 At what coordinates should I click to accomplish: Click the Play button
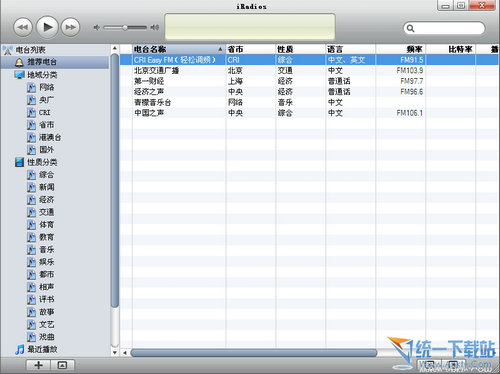click(47, 27)
